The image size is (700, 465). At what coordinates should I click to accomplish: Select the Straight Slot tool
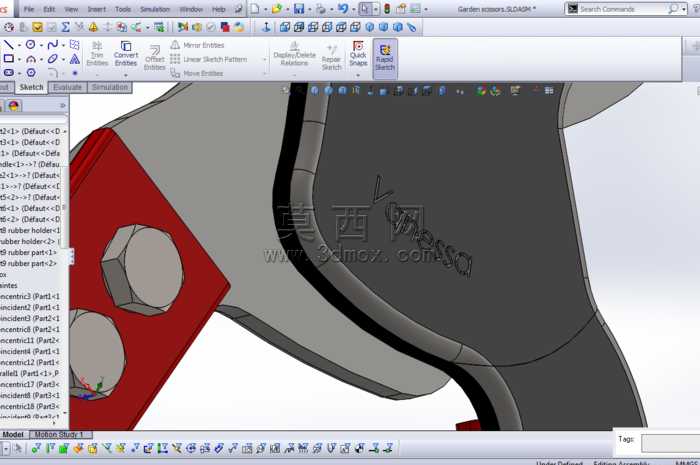click(9, 72)
